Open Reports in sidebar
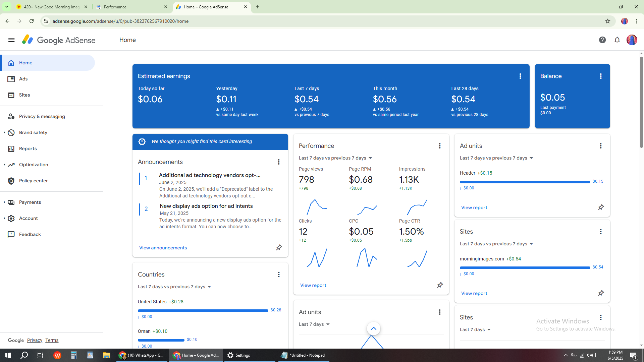Screen dimensions: 644x362 click(x=48, y=148)
